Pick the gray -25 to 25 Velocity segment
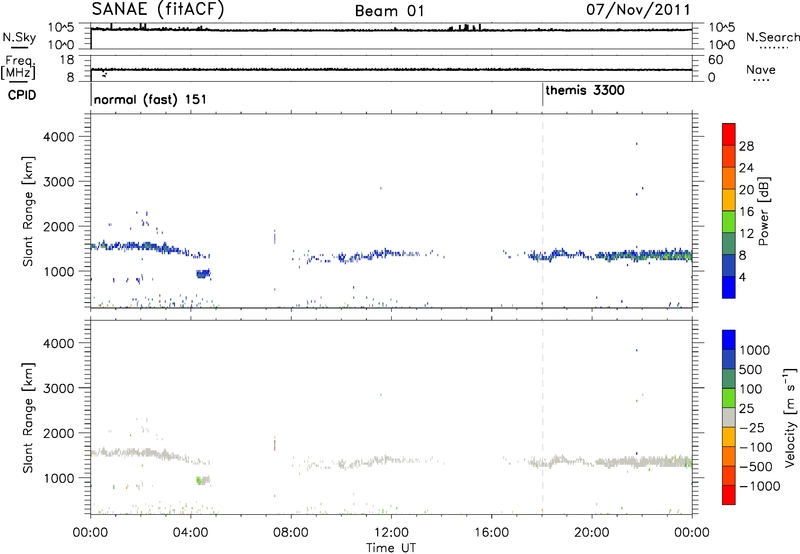This screenshot has height=554, width=800. [729, 418]
